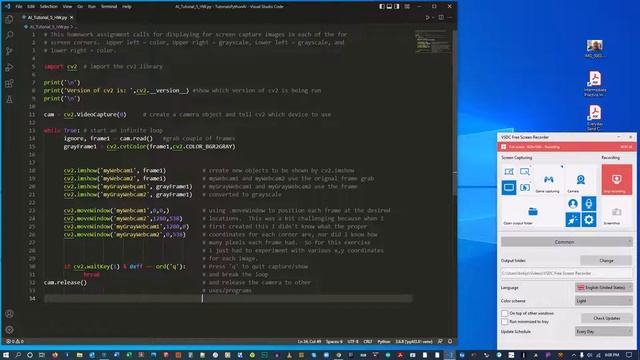Open the Update Schedule dropdown
Viewport: 640px width, 360px height.
(603, 331)
